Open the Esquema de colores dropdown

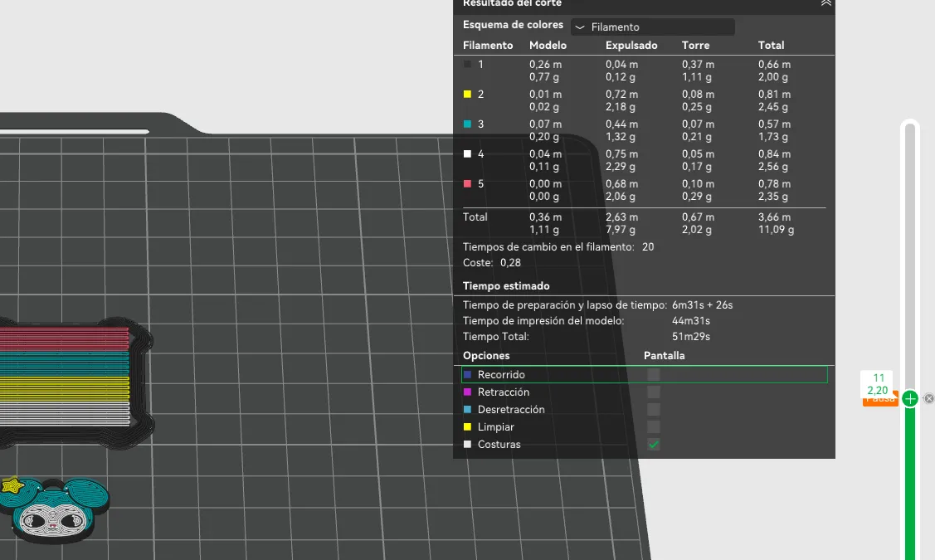click(x=652, y=27)
